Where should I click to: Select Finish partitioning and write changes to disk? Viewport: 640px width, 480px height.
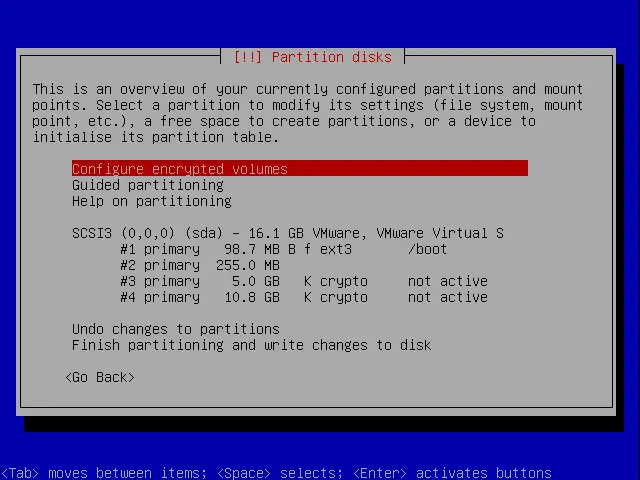(251, 345)
